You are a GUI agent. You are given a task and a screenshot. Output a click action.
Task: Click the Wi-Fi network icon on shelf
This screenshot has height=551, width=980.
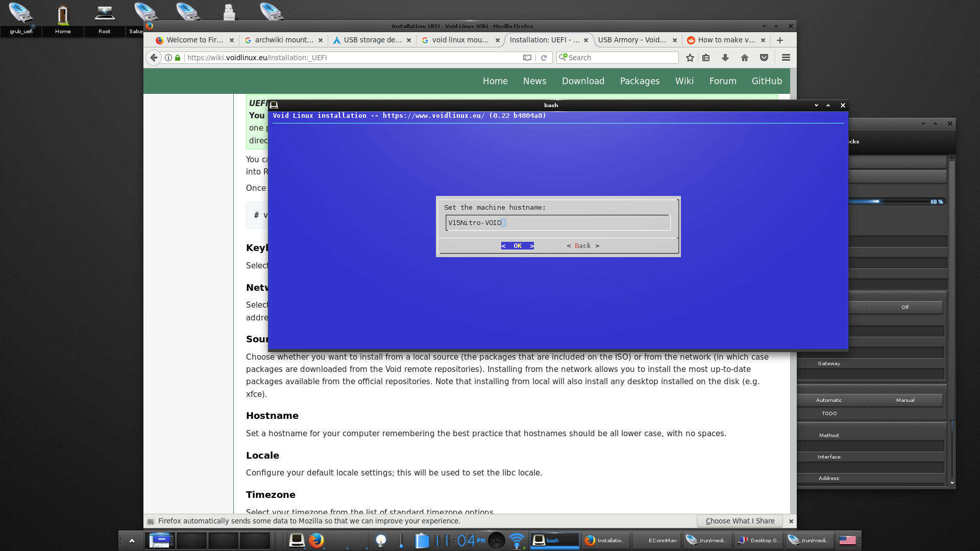click(x=517, y=540)
